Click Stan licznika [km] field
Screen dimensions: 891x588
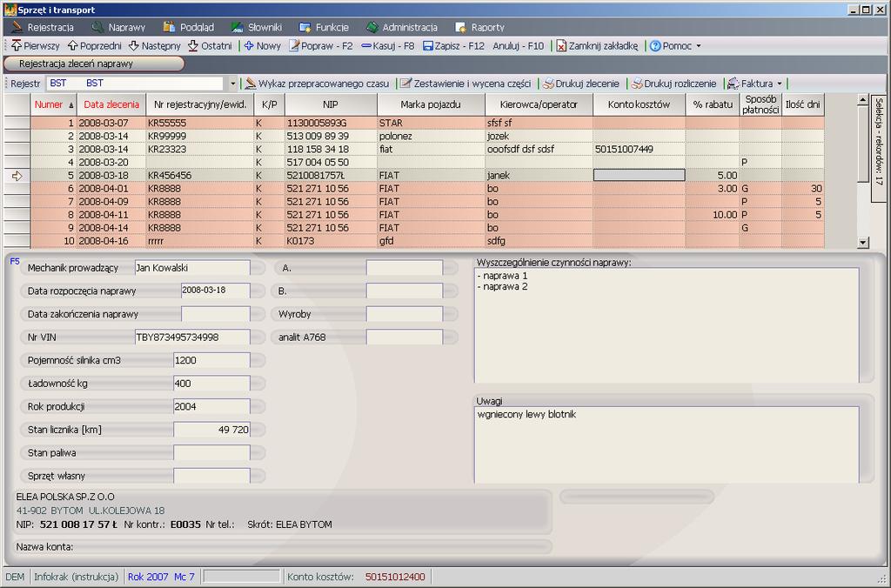(x=211, y=430)
